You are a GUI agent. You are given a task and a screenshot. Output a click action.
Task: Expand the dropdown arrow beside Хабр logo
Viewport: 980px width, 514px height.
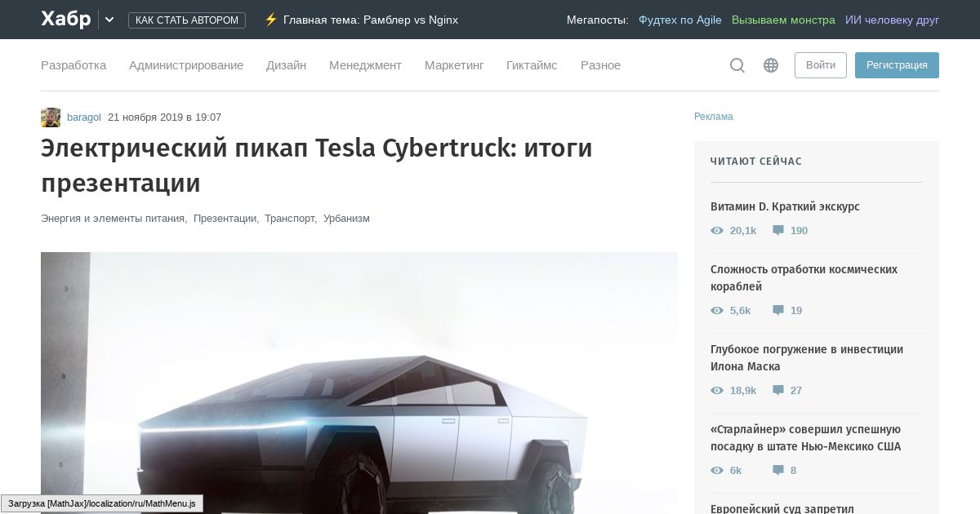pyautogui.click(x=109, y=20)
